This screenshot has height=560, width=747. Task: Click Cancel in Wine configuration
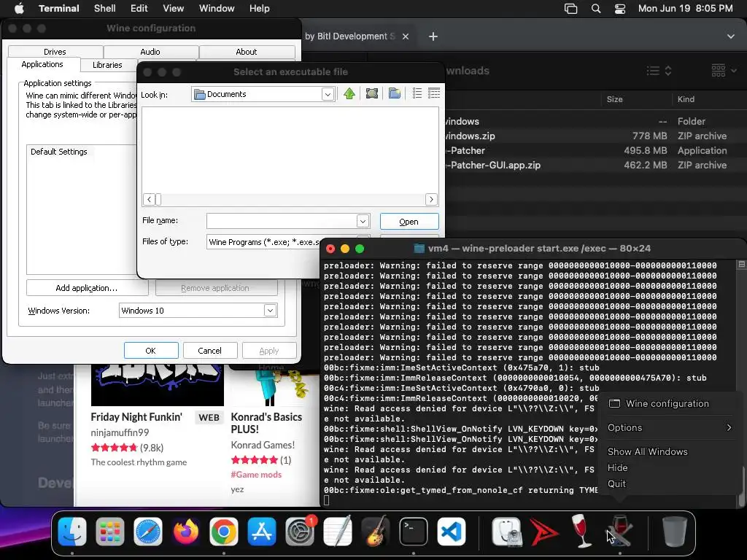pyautogui.click(x=209, y=351)
